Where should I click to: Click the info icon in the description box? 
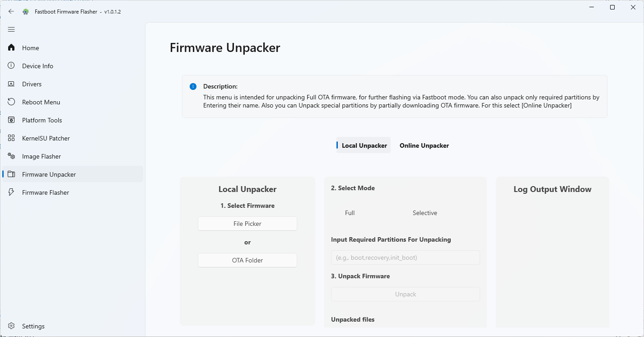click(x=193, y=86)
